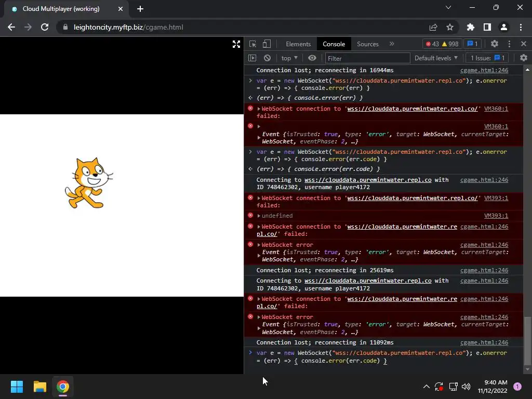The width and height of the screenshot is (532, 399).
Task: Click the console prompt input line
Action: click(381, 356)
